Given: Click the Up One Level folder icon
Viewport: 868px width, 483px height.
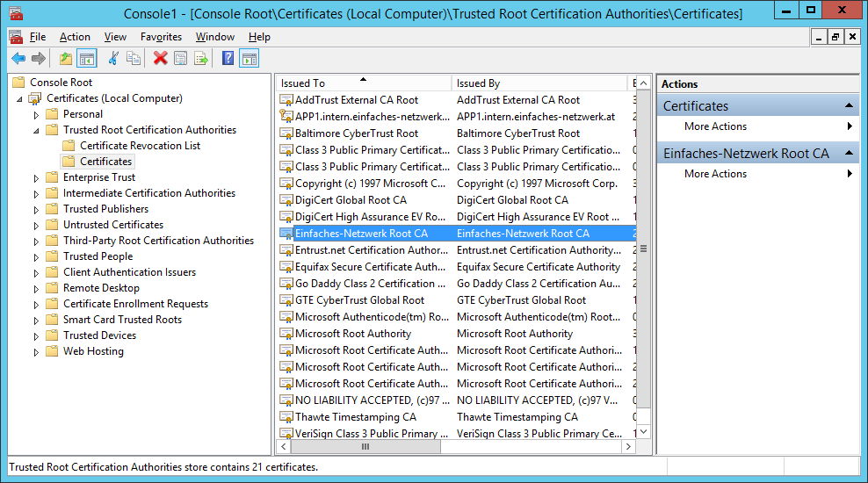Looking at the screenshot, I should 66,59.
